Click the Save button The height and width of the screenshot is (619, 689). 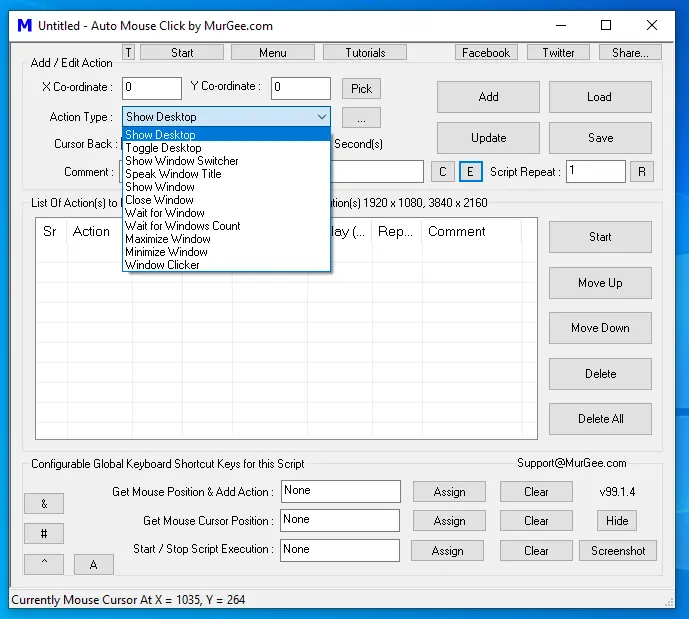click(600, 138)
